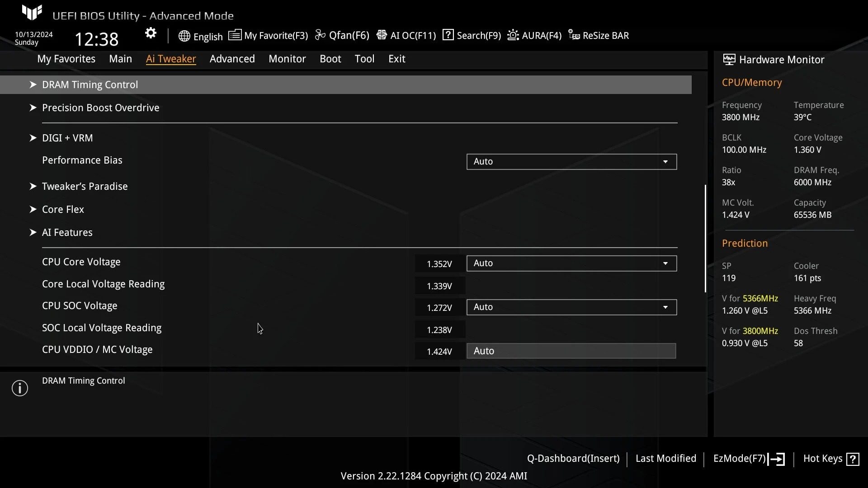868x488 pixels.
Task: Expand Tweaker's Paradise arrow
Action: (33, 186)
